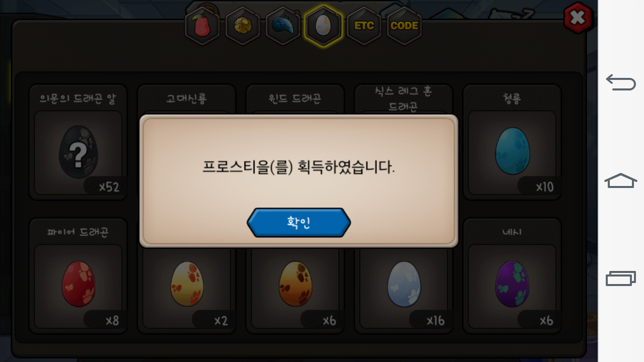Open the red fruit food tab
This screenshot has height=362, width=644.
(x=202, y=26)
